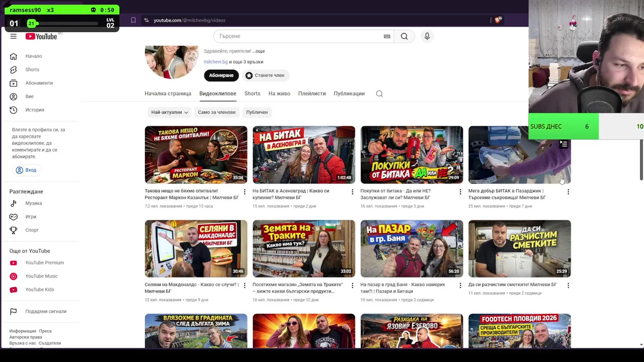This screenshot has width=644, height=362.
Task: Play Покупки от битака thumbnail
Action: [412, 154]
